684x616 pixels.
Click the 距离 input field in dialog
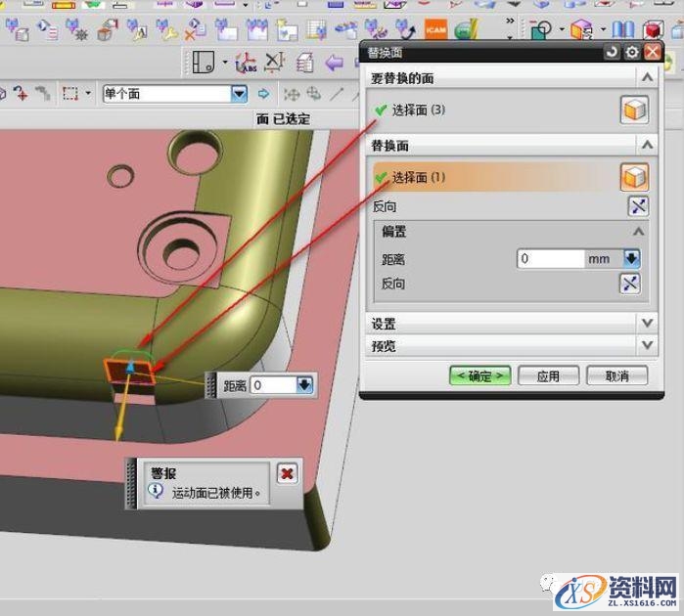(550, 259)
